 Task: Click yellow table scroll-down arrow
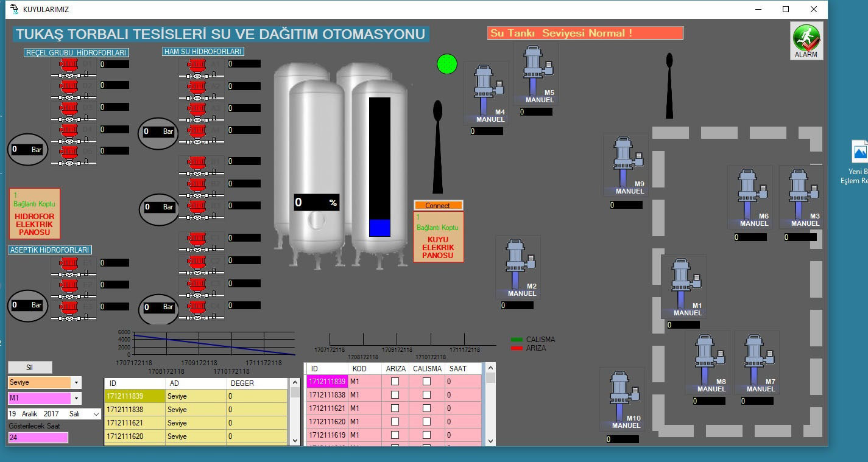coord(295,441)
